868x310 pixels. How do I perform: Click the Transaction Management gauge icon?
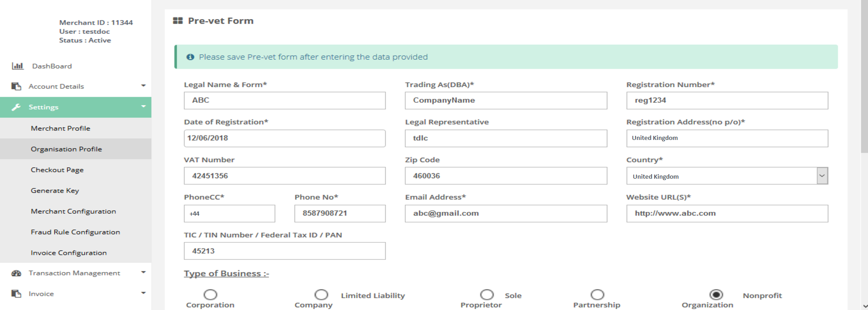(x=16, y=273)
